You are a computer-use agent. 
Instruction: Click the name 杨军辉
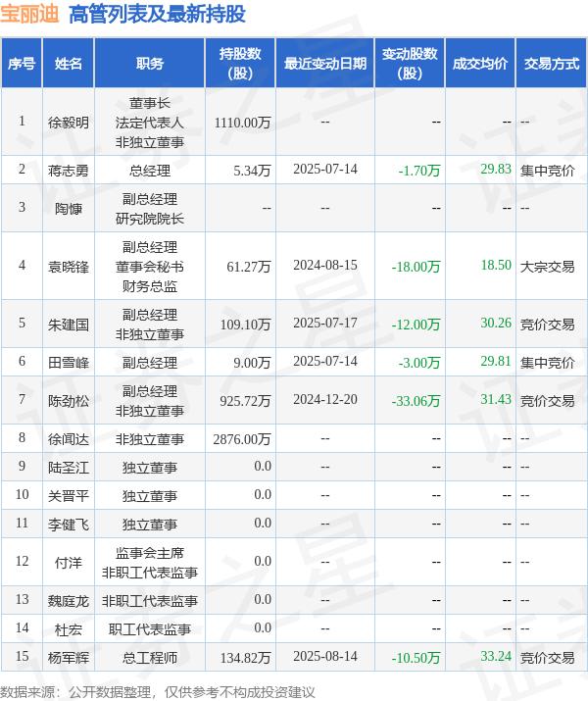click(x=69, y=658)
